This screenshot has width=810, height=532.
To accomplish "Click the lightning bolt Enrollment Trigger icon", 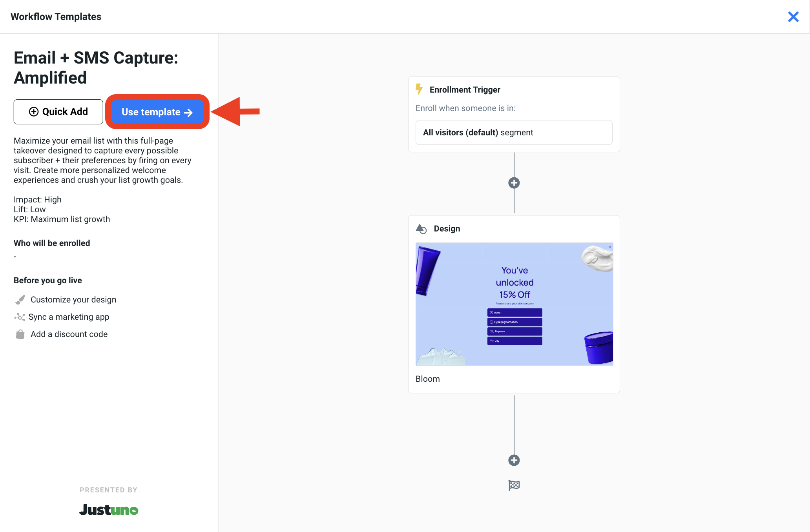I will pyautogui.click(x=419, y=89).
